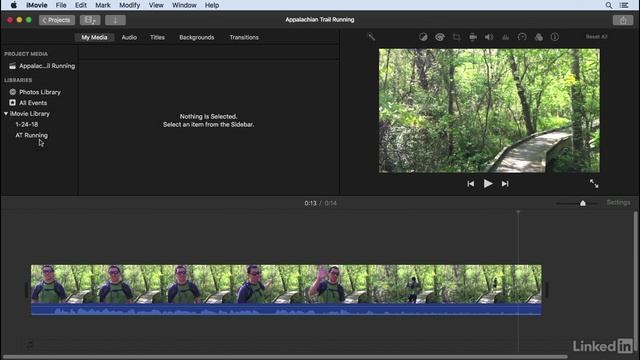Image resolution: width=640 pixels, height=360 pixels.
Task: Play the video in viewer
Action: [488, 184]
